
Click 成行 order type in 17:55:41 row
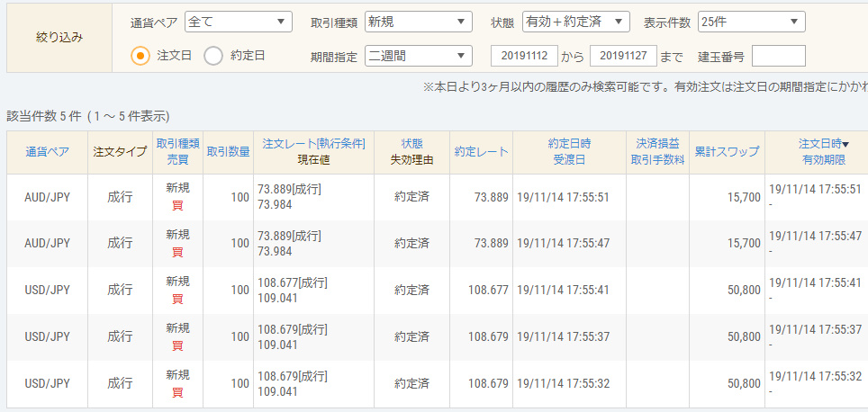[x=120, y=290]
